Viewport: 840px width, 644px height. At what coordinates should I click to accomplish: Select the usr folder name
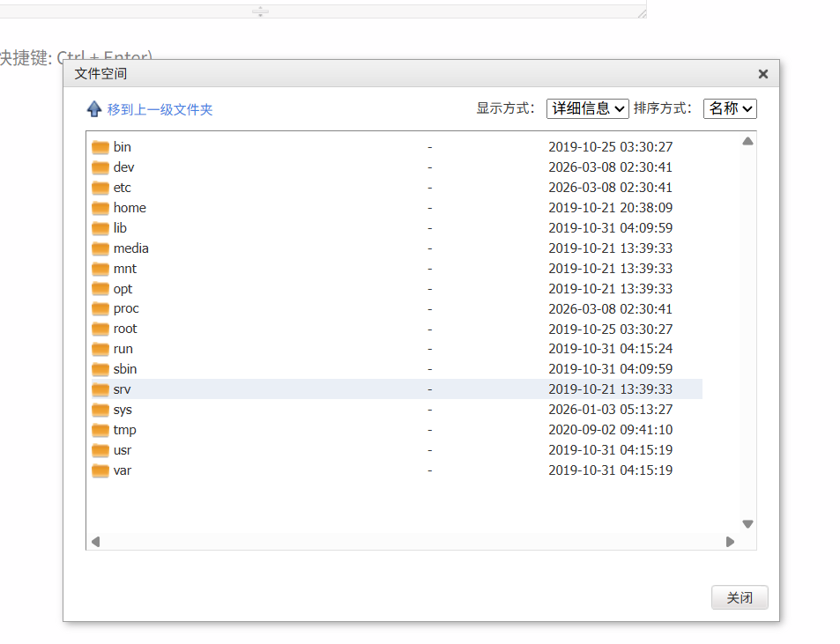(x=123, y=450)
